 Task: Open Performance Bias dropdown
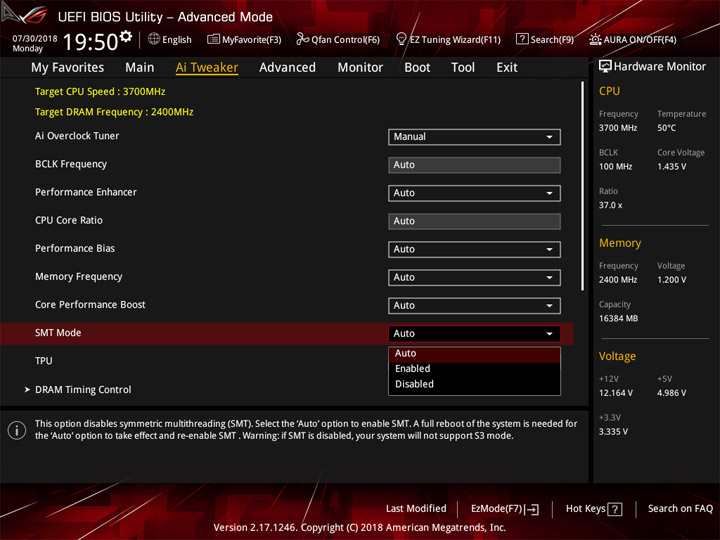(x=474, y=249)
